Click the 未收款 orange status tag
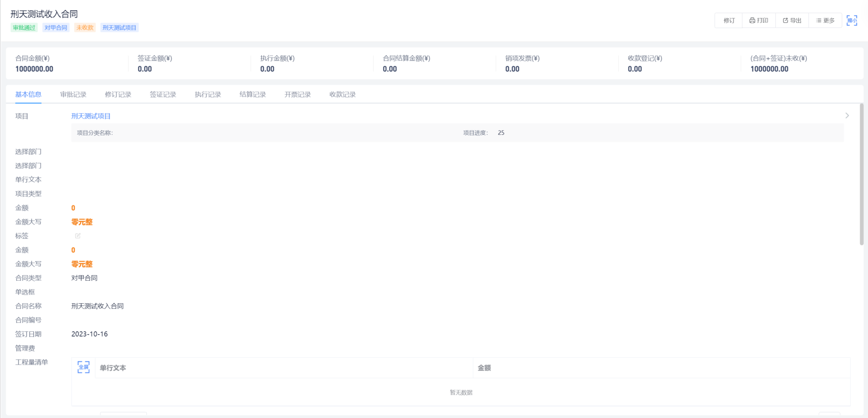Image resolution: width=868 pixels, height=418 pixels. click(x=85, y=28)
